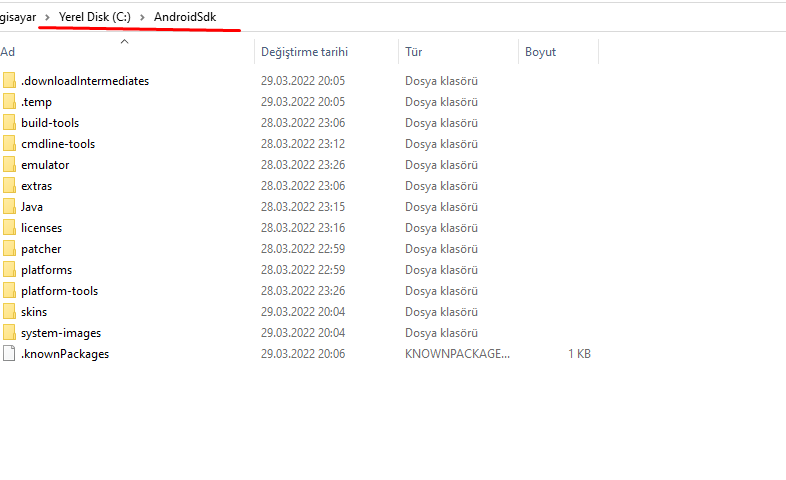Click the skins folder icon
786x480 pixels.
(9, 312)
